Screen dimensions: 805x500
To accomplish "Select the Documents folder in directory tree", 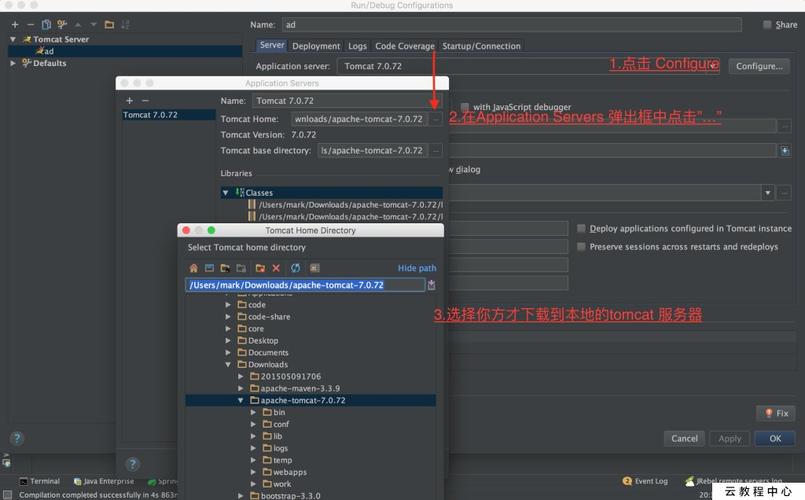I will (x=268, y=353).
